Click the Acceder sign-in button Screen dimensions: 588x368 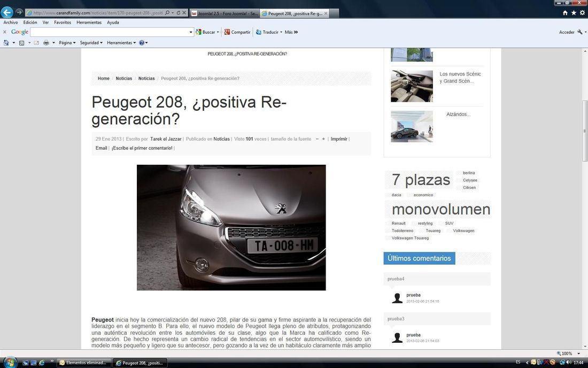click(567, 32)
